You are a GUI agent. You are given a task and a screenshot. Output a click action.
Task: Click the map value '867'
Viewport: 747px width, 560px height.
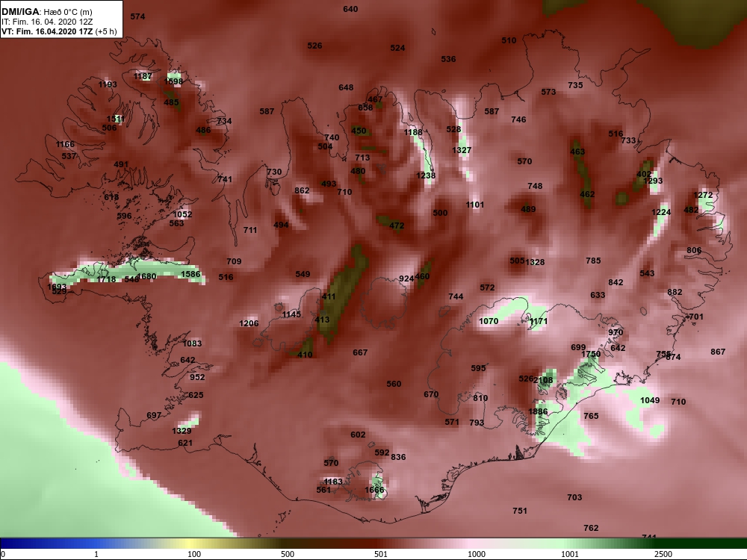pos(718,352)
